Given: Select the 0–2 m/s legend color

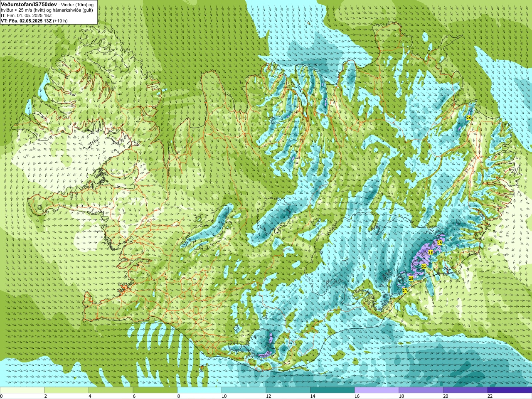Looking at the screenshot, I should coord(22,390).
